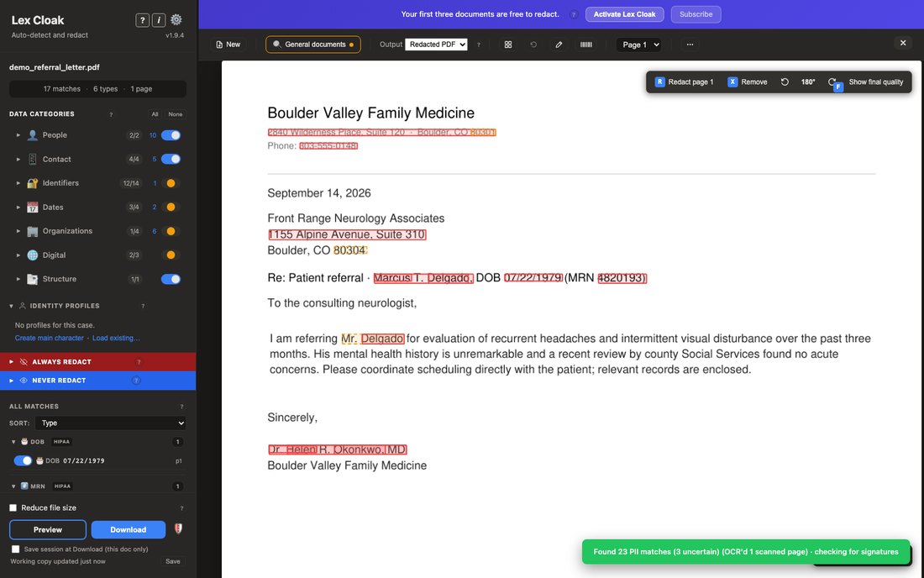Click the Digital globe icon
The height and width of the screenshot is (578, 924).
pyautogui.click(x=33, y=255)
